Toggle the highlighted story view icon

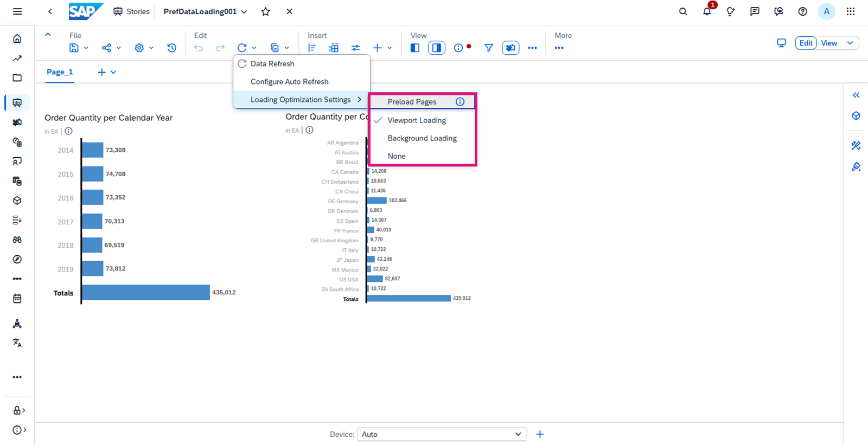coord(510,48)
